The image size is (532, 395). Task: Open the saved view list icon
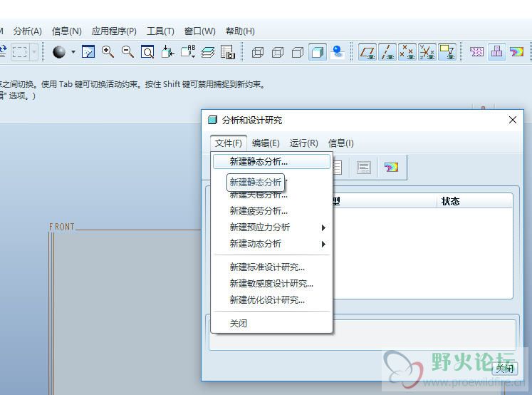click(187, 52)
